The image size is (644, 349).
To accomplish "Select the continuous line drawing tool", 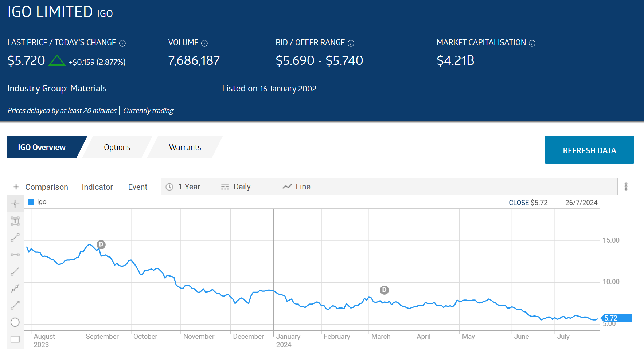I will 15,289.
